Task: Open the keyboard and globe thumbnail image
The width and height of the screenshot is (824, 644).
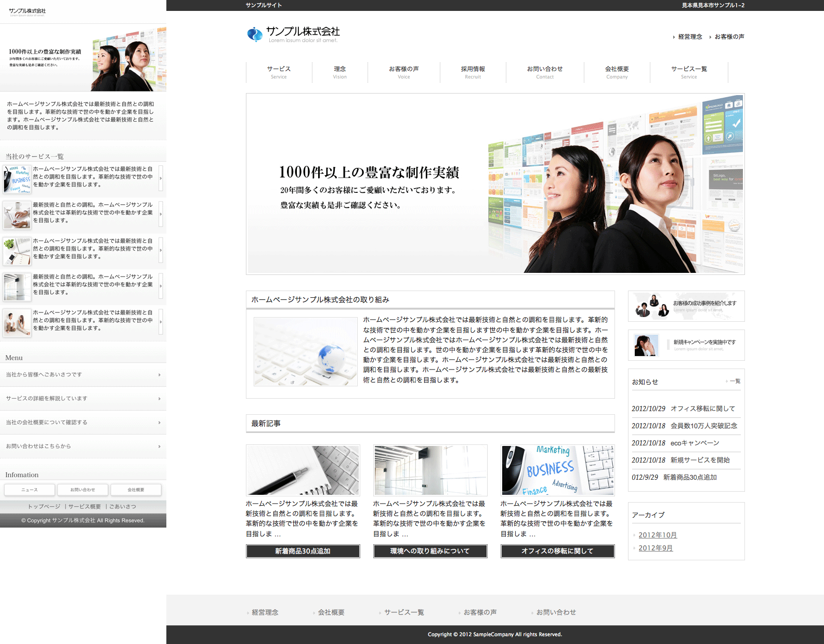Action: point(305,351)
